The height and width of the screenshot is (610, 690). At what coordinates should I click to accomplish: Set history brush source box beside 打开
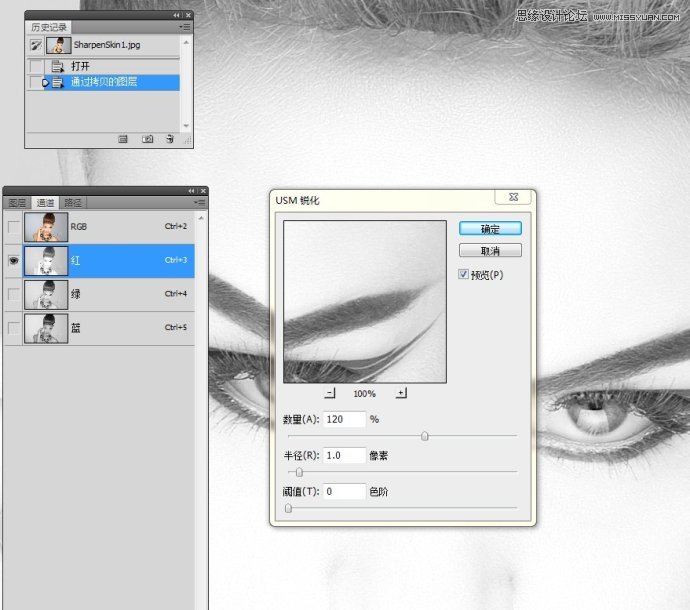pos(36,66)
